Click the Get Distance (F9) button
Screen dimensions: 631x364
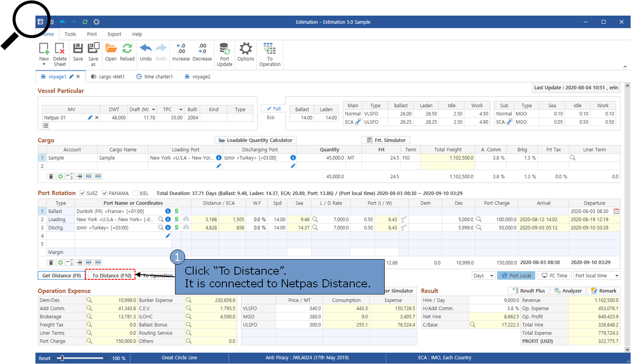62,276
